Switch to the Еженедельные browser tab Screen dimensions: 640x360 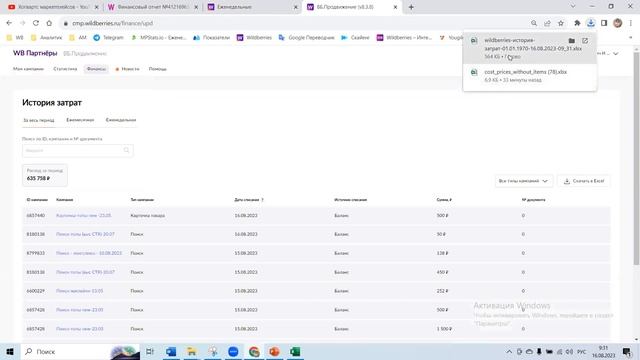pyautogui.click(x=252, y=7)
